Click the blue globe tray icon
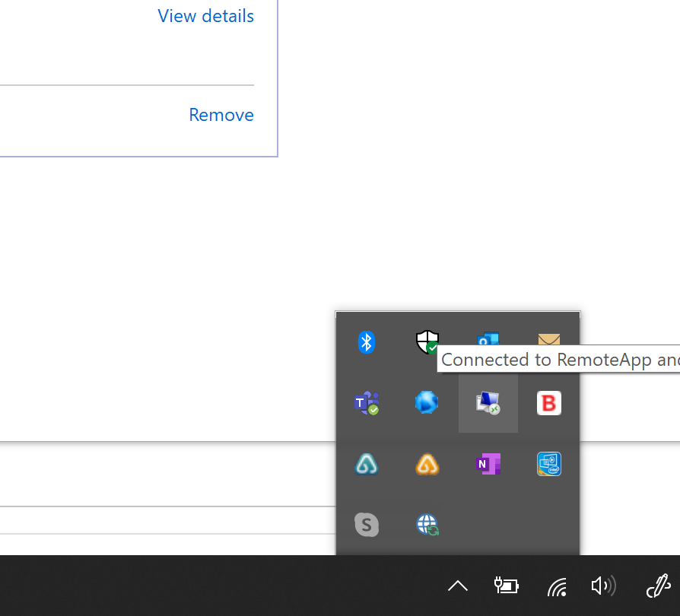The width and height of the screenshot is (680, 616). (427, 403)
